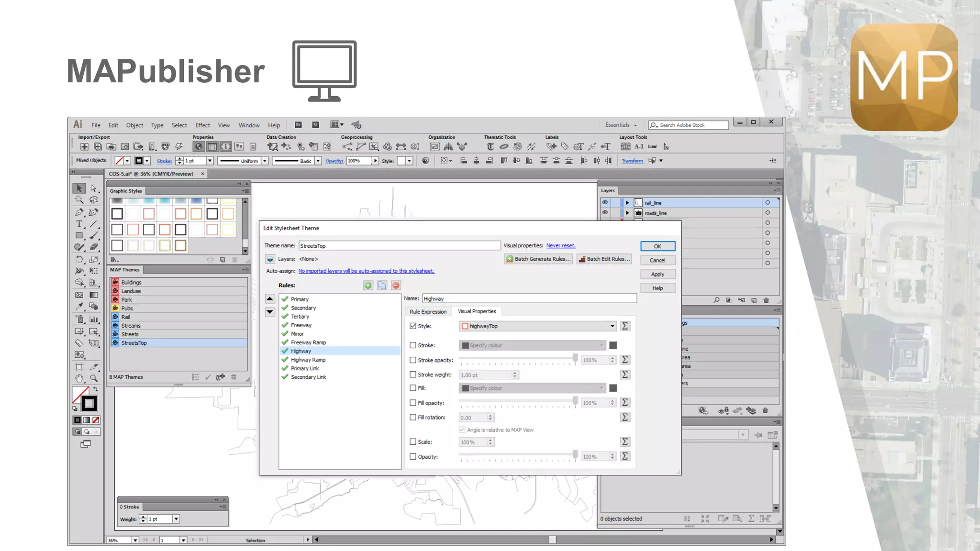
Task: Click Batch Generate Rules button
Action: 538,259
